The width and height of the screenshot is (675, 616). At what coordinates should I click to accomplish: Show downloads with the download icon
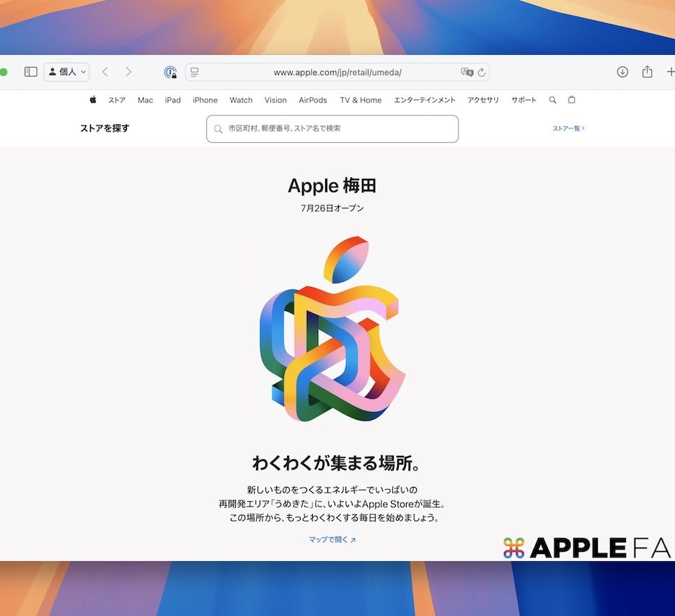[x=622, y=72]
